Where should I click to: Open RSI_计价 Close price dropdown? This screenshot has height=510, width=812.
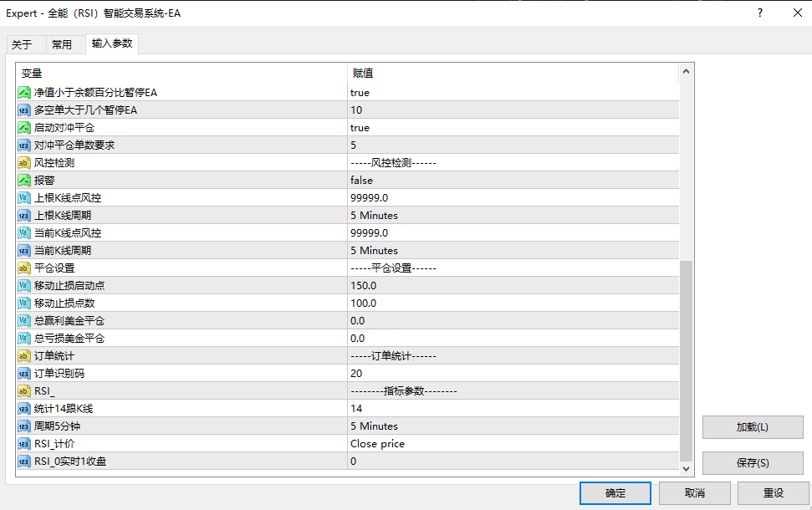point(512,444)
